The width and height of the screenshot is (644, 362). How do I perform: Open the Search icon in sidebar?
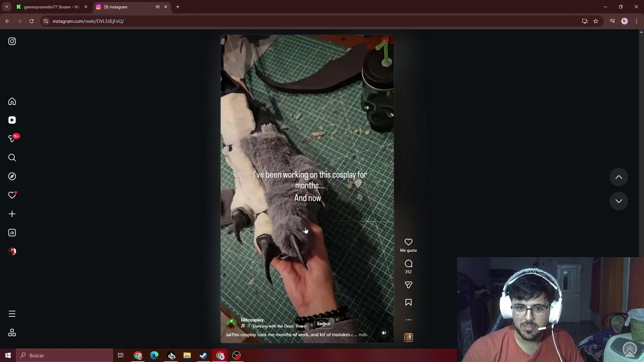(x=12, y=158)
